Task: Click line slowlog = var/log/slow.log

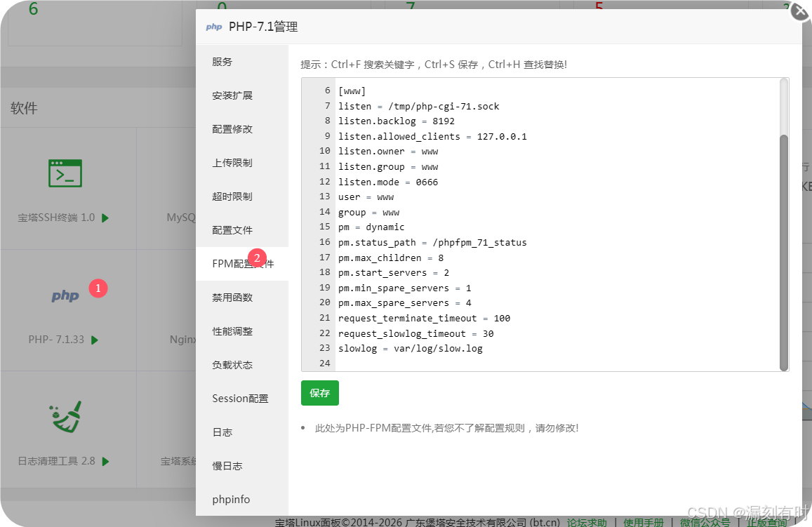Action: (x=410, y=348)
